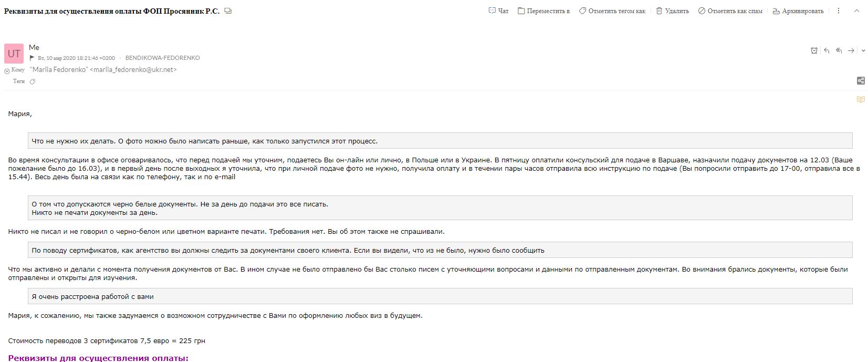
Task: Click the share icon below the reply arrows
Action: 861,80
